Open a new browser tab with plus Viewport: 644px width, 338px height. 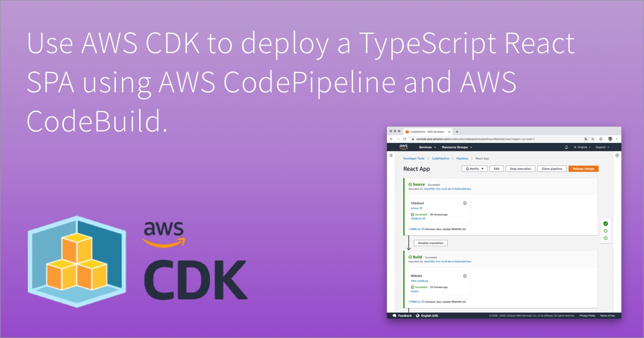(457, 131)
